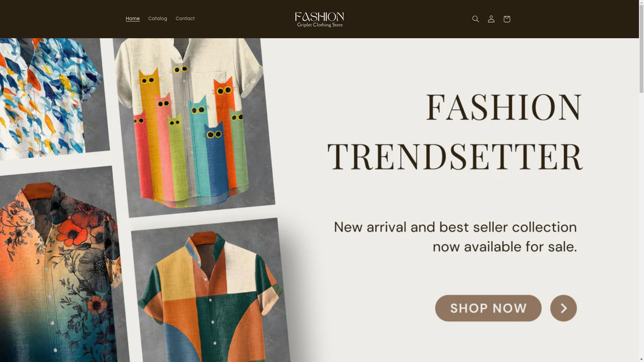Click the SHOP NOW banner button
This screenshot has width=644, height=362.
488,308
